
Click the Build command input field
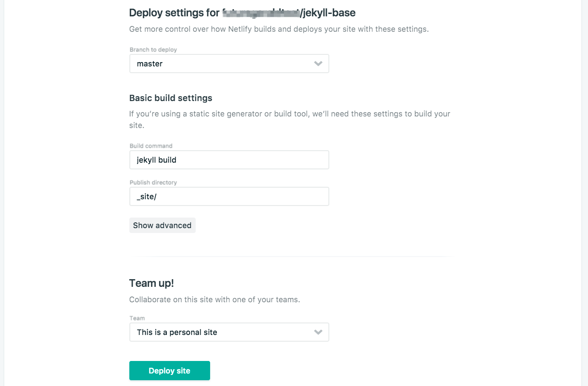(229, 160)
